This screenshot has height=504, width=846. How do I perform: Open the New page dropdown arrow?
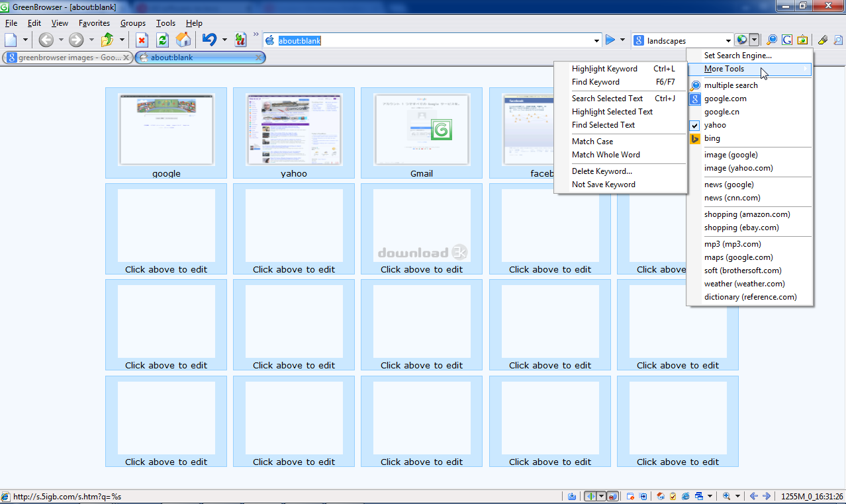point(25,40)
